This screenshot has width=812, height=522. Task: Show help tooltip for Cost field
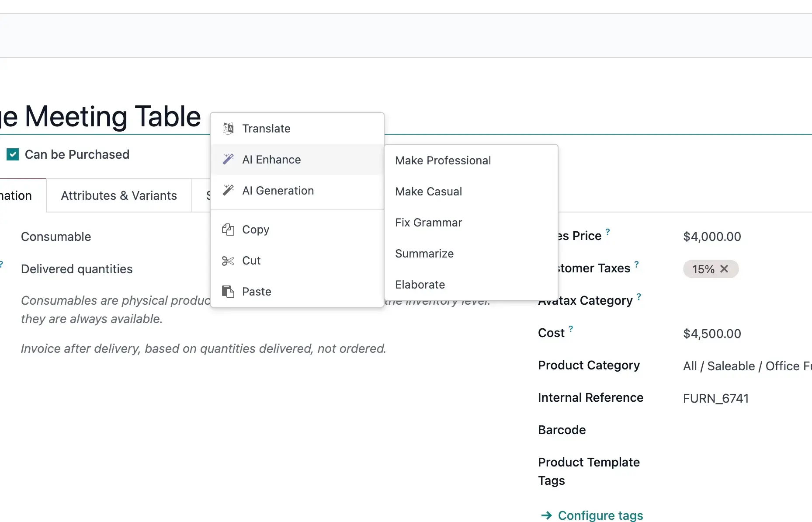pyautogui.click(x=571, y=329)
